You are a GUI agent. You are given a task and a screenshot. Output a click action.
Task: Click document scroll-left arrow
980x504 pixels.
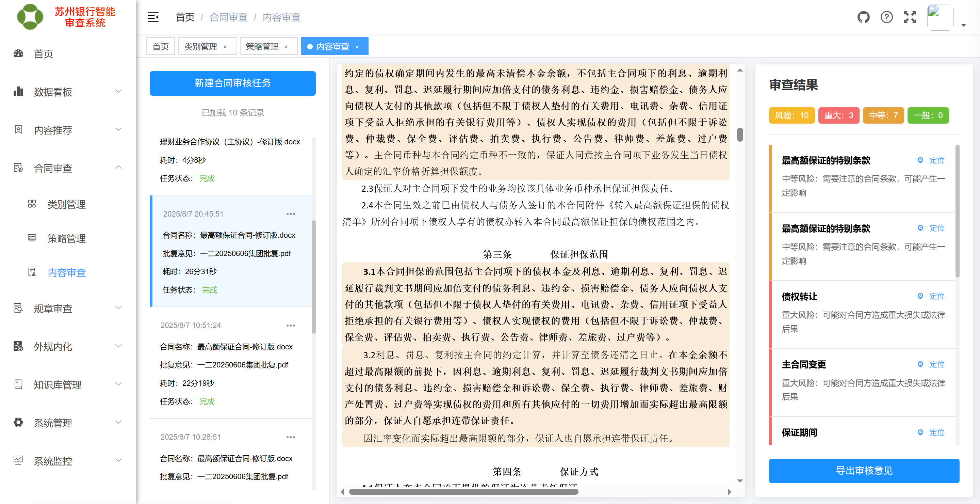pyautogui.click(x=342, y=491)
